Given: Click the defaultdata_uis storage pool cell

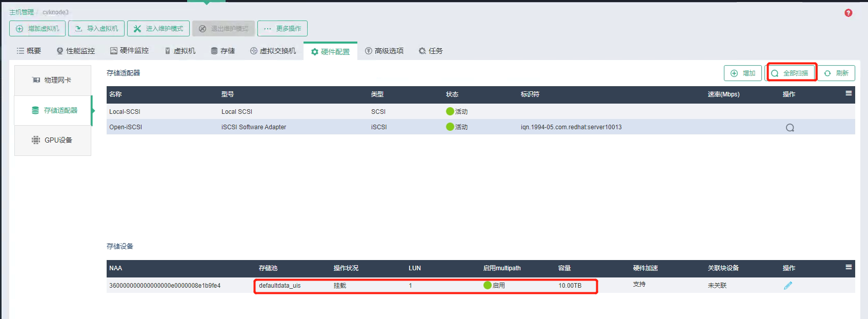Looking at the screenshot, I should point(280,286).
